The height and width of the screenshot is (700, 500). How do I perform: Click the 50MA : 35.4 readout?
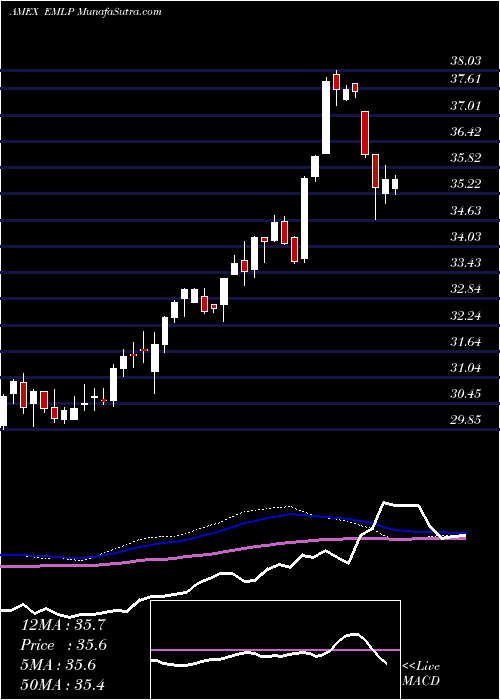[63, 685]
